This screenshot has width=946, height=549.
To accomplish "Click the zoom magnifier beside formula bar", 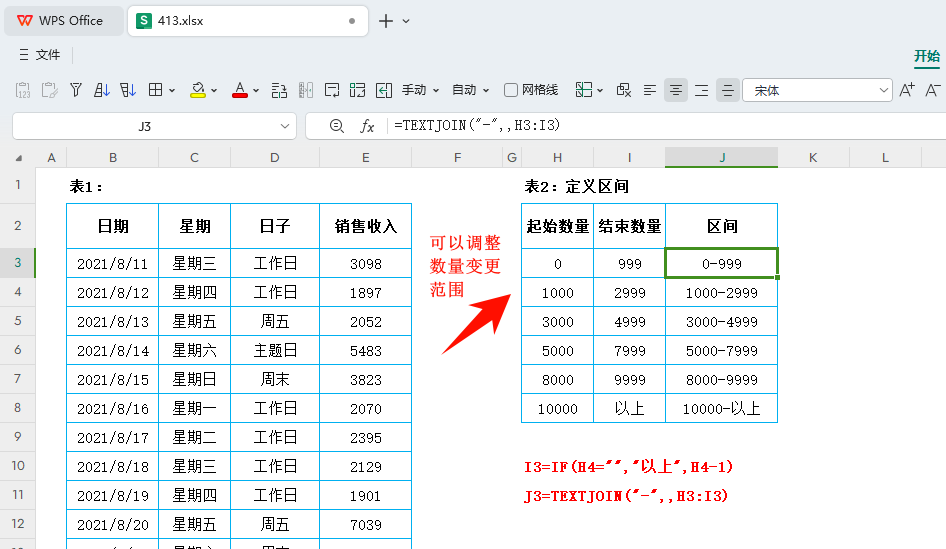I will point(337,125).
